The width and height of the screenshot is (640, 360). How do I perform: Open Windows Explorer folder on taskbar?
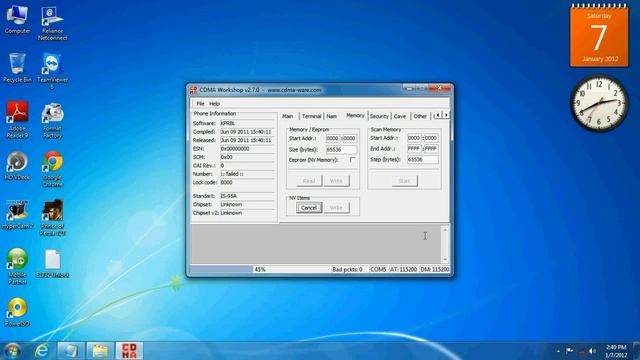[x=100, y=351]
